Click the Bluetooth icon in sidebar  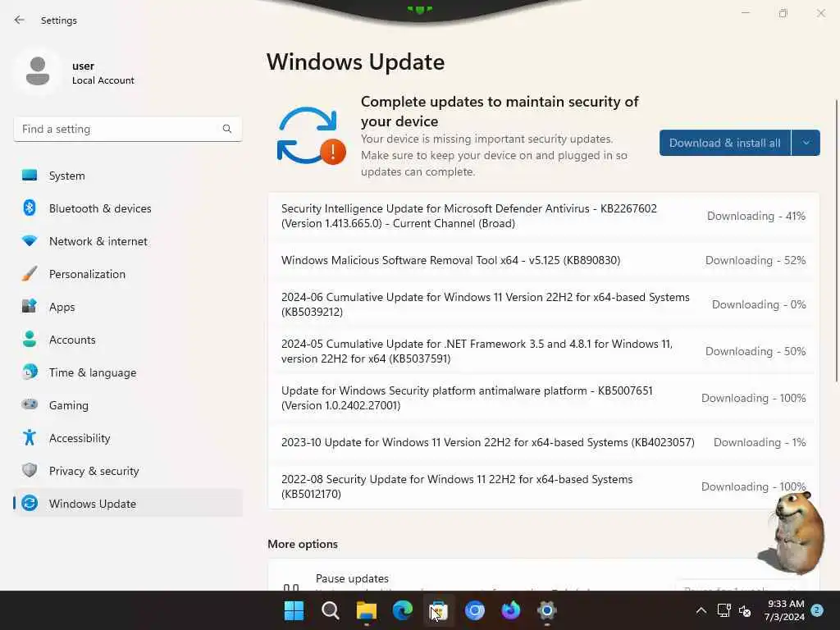click(x=30, y=208)
